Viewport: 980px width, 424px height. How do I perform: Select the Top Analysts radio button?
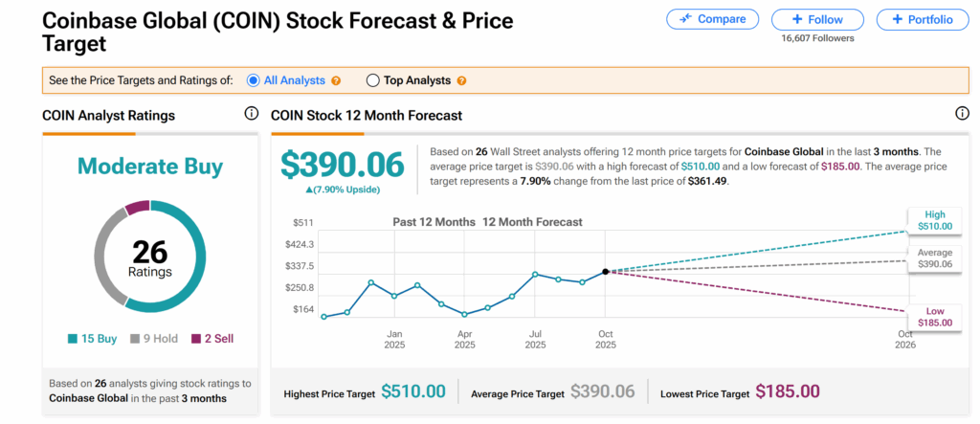point(372,81)
